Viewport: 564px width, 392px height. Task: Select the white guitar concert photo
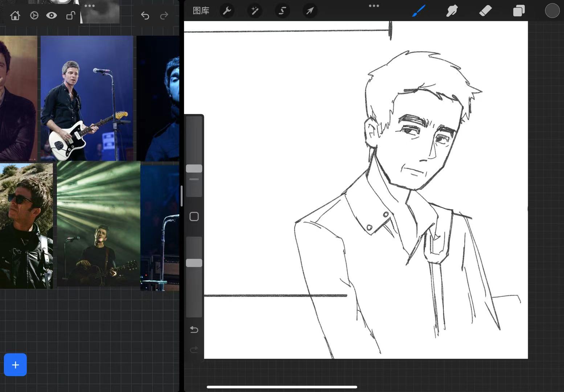pos(87,98)
